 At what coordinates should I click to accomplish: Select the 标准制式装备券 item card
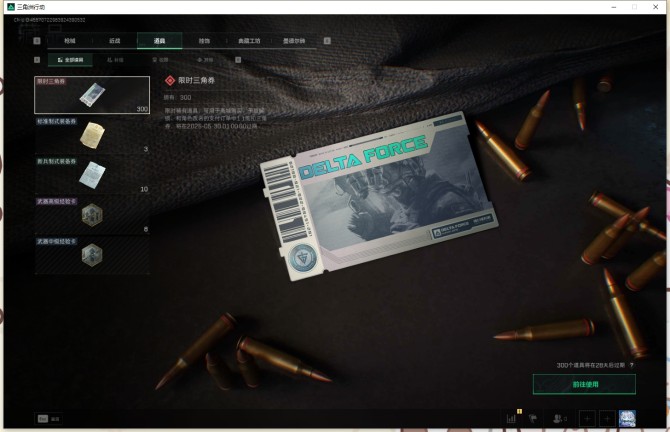[92, 135]
